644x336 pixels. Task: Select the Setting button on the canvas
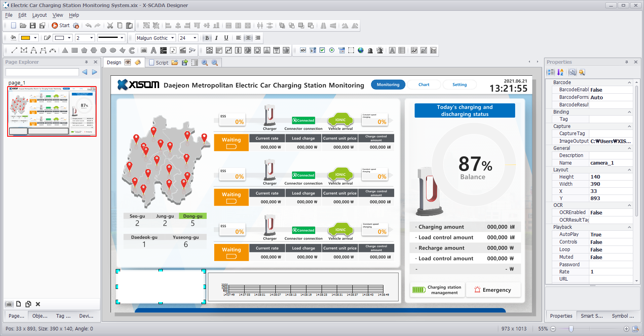point(459,84)
